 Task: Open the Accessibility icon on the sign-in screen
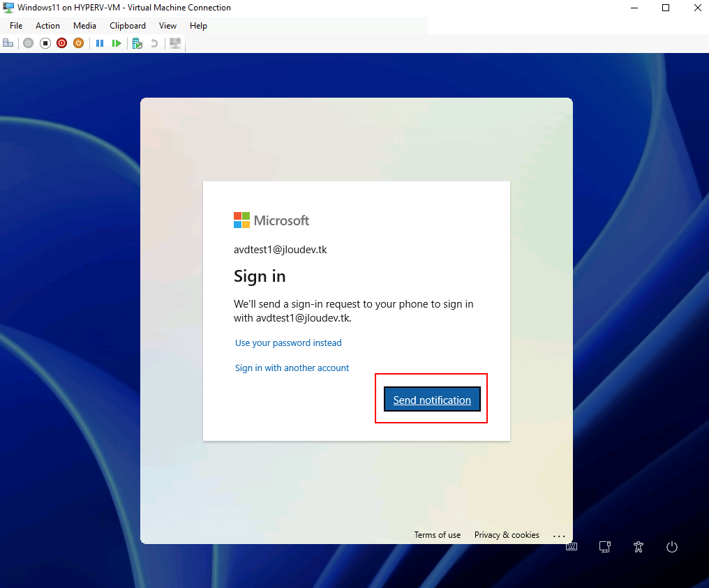coord(639,546)
